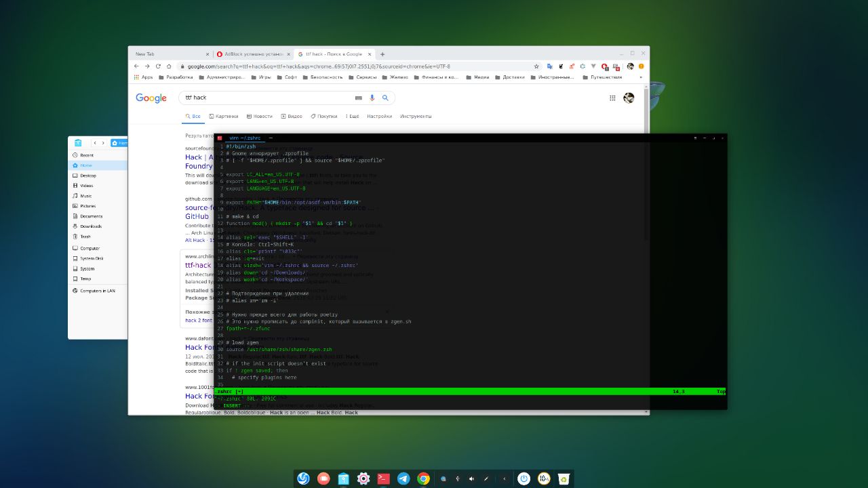The image size is (868, 488).
Task: Open the file manager dock icon
Action: [343, 479]
